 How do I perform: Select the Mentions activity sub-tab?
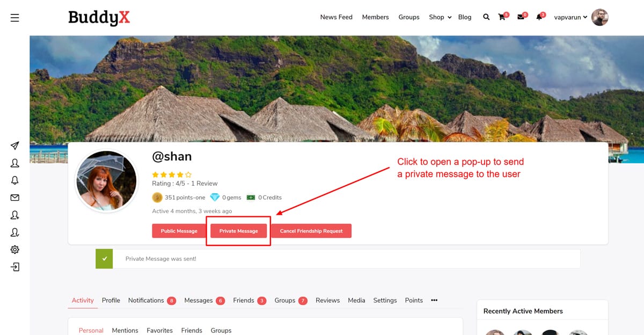[125, 330]
